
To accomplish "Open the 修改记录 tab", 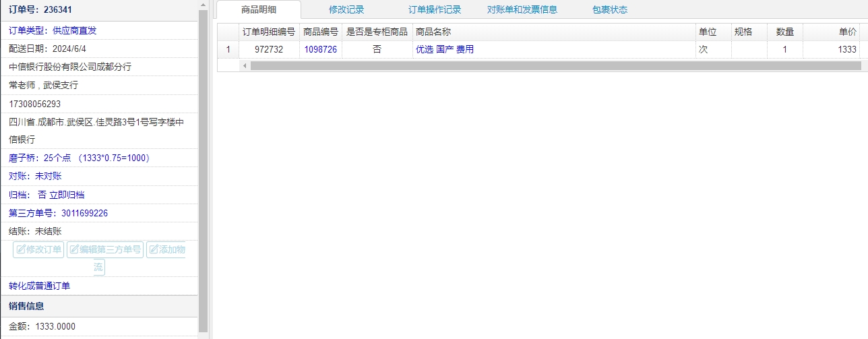I will coord(346,9).
